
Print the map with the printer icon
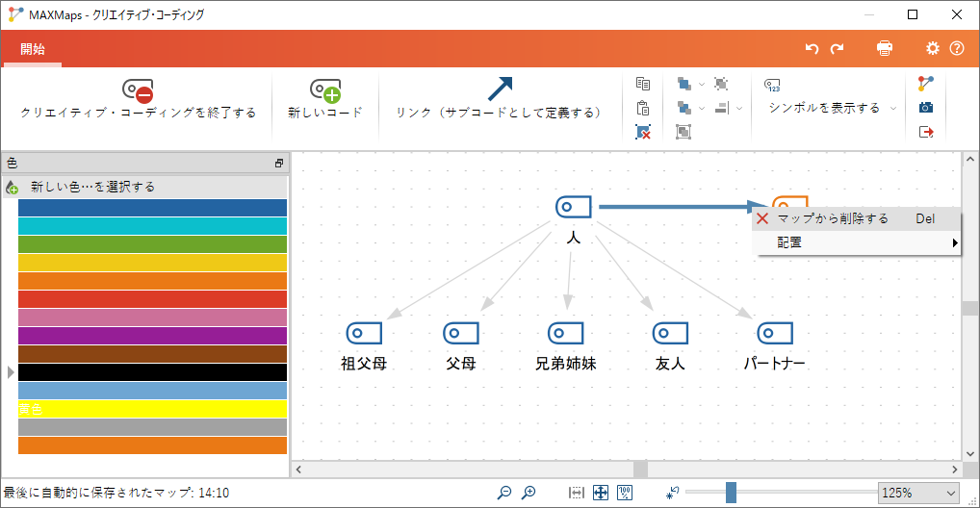click(x=885, y=48)
